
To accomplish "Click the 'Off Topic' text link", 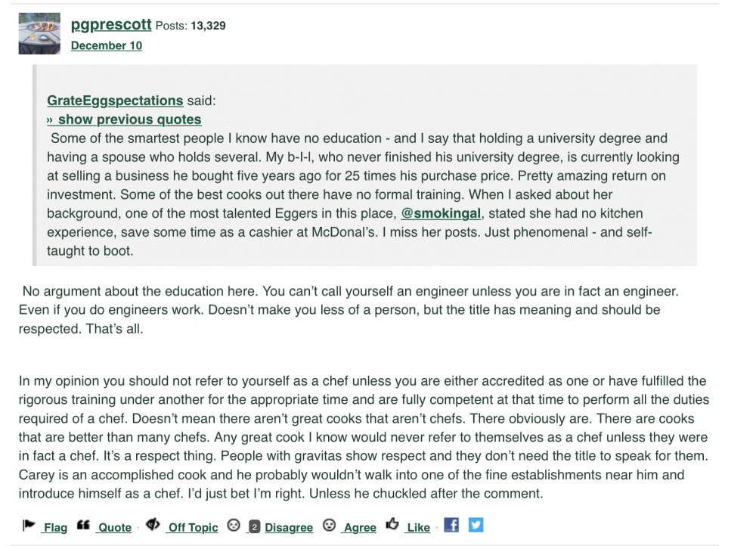I will [x=193, y=527].
